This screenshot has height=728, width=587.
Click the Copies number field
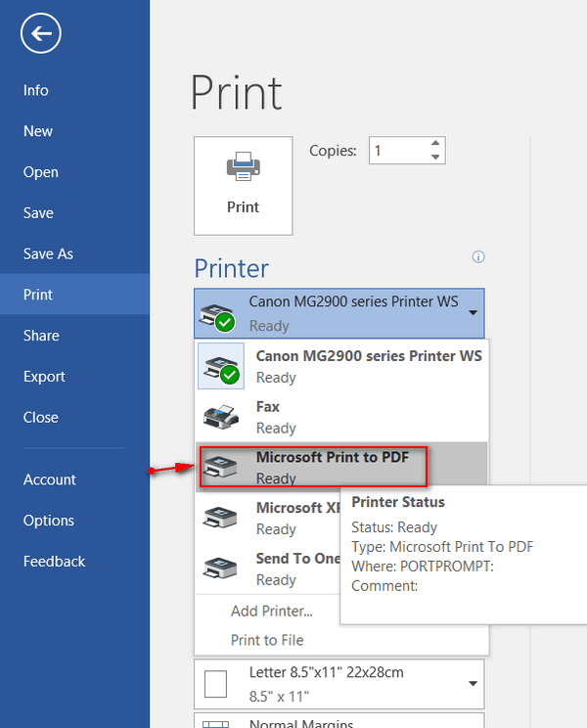click(398, 151)
